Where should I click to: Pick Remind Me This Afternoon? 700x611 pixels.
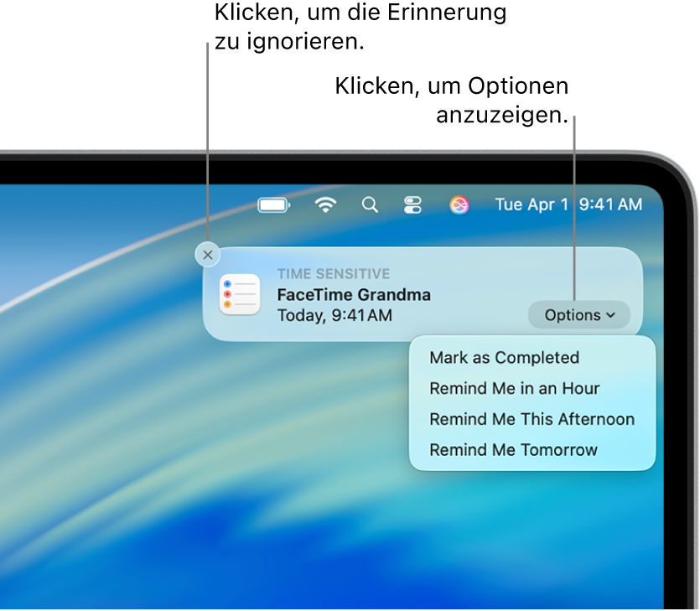click(x=531, y=419)
